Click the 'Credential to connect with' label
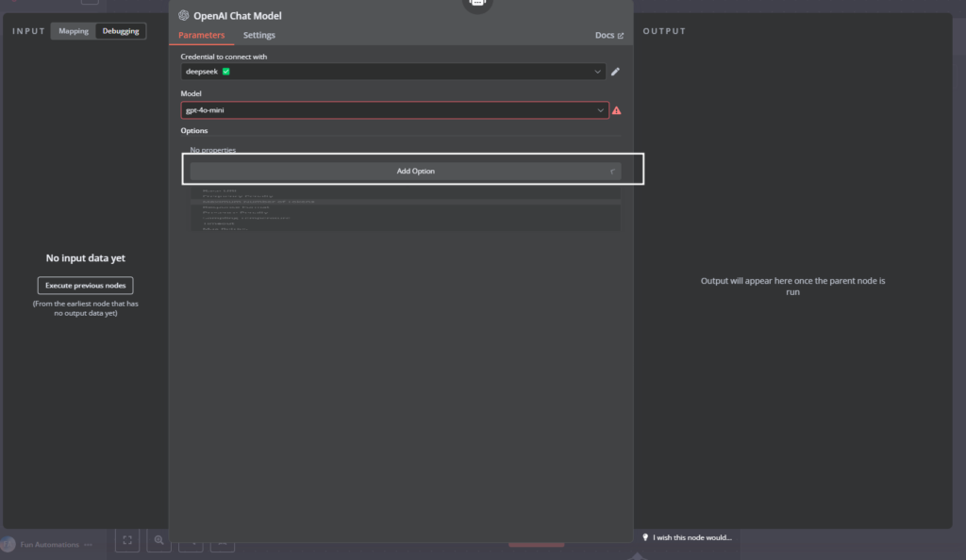966x560 pixels. click(224, 57)
